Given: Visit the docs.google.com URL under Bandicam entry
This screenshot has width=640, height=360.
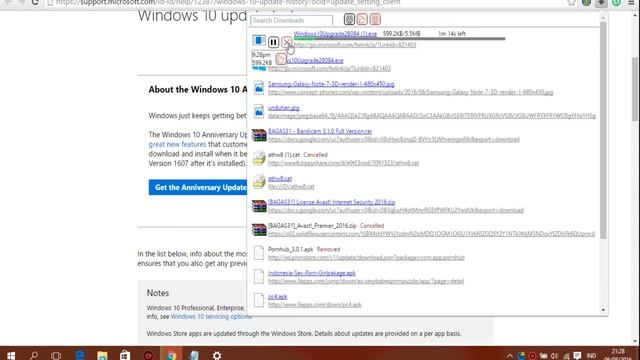Looking at the screenshot, I should coord(394,140).
